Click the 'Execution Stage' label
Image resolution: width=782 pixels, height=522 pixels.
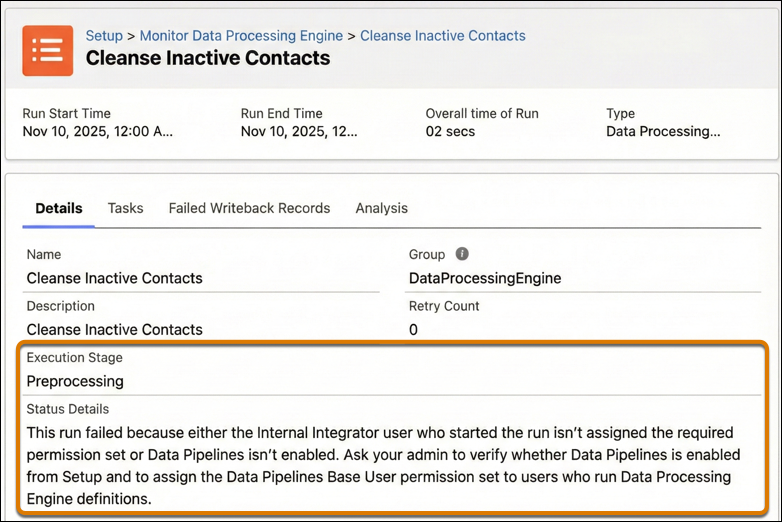[74, 357]
